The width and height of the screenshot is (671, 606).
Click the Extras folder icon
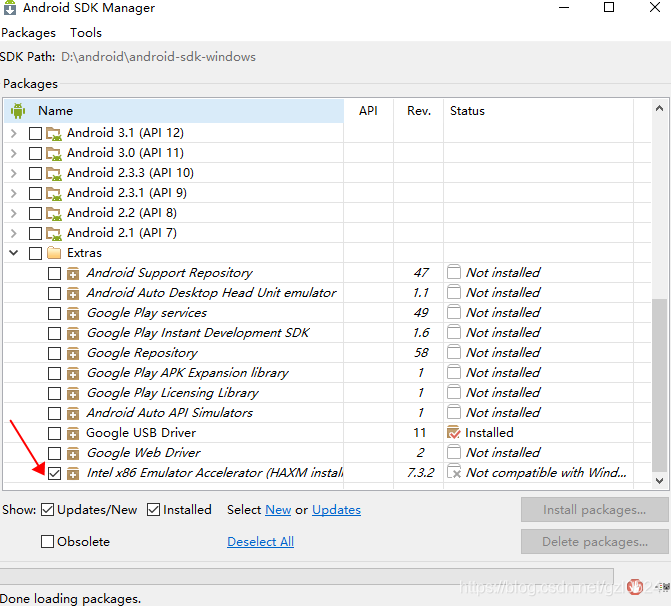(x=54, y=253)
